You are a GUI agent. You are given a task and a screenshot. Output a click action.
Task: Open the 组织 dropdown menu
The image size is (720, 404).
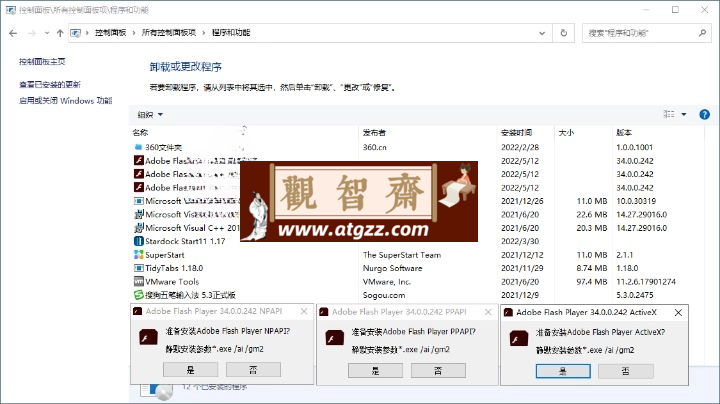click(x=150, y=114)
